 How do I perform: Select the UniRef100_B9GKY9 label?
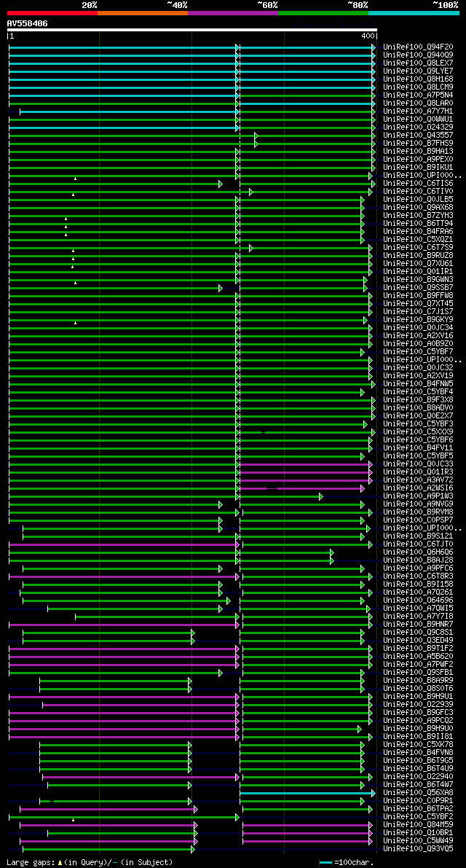click(418, 320)
